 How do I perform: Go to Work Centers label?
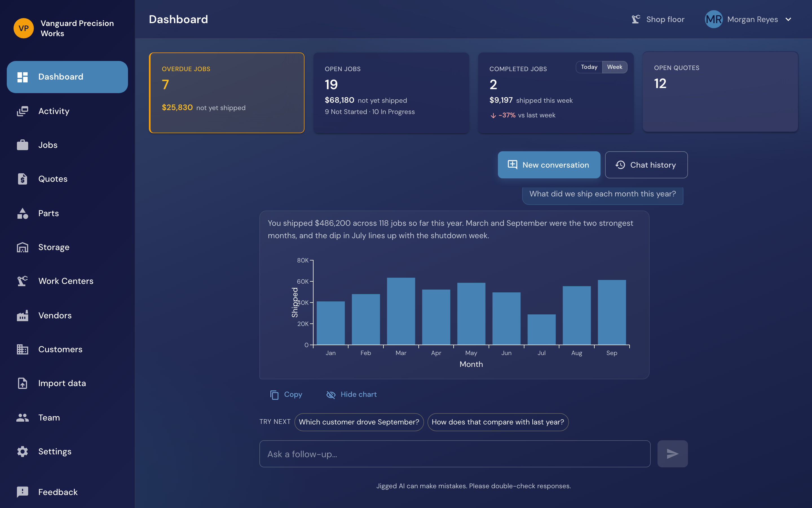point(66,281)
